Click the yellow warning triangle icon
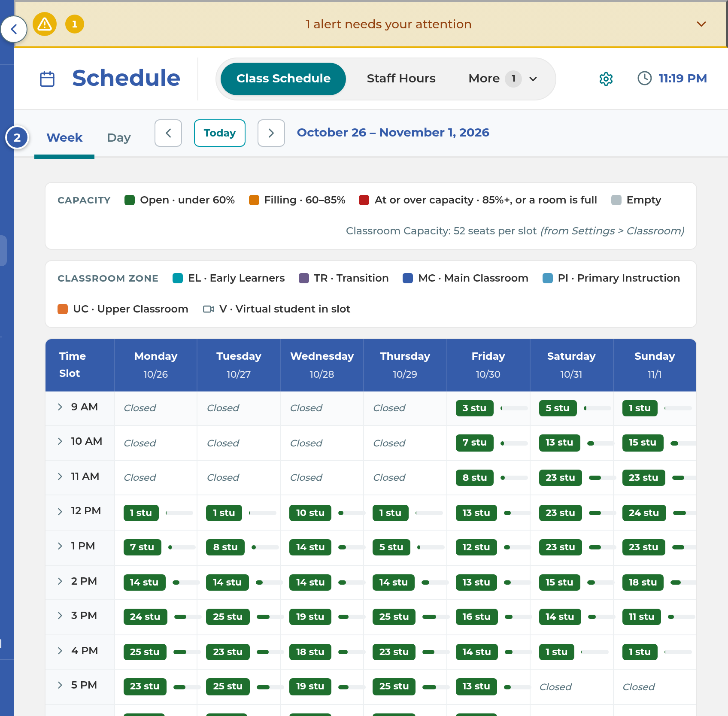 point(45,24)
